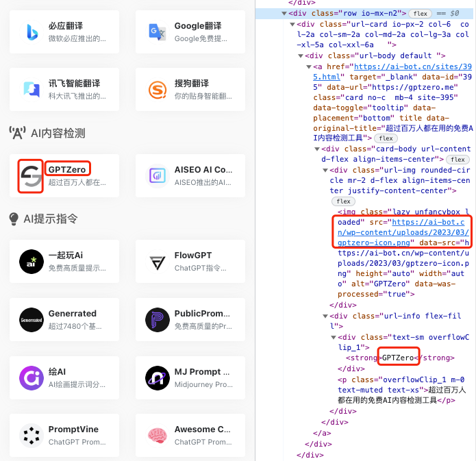
Task: Click the AI内容检测 section heading icon
Action: point(17,133)
